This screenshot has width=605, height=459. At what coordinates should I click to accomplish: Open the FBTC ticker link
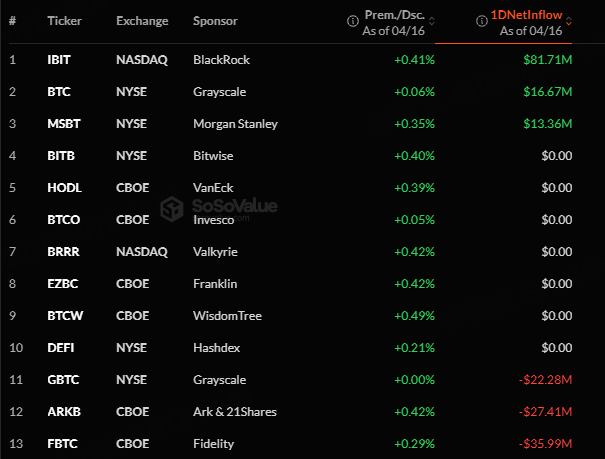click(61, 444)
